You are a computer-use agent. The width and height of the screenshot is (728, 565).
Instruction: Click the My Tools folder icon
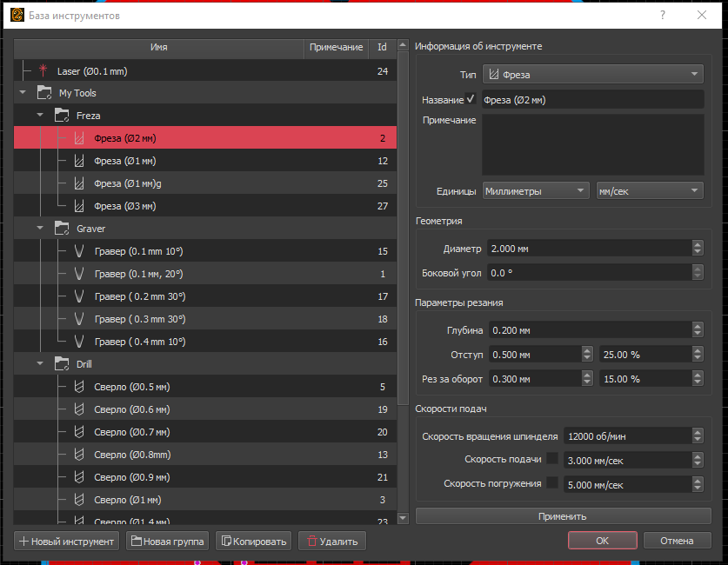44,93
